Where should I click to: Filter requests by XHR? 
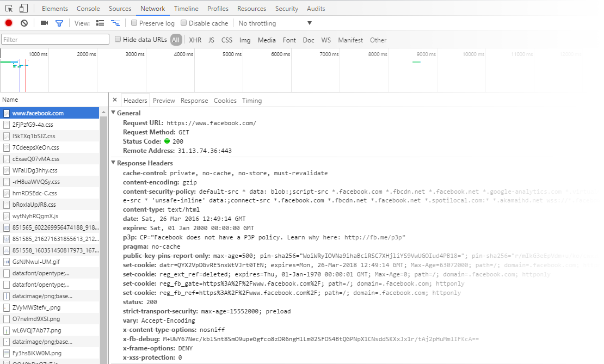coord(195,40)
